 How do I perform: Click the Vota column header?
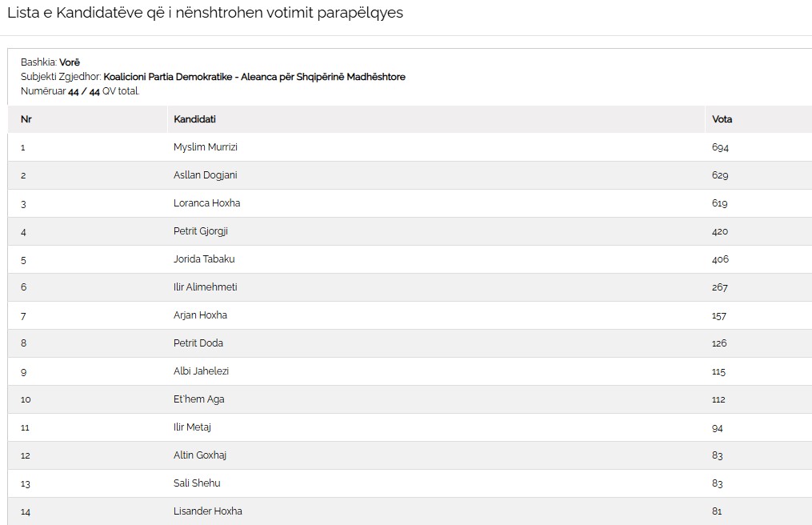click(722, 119)
